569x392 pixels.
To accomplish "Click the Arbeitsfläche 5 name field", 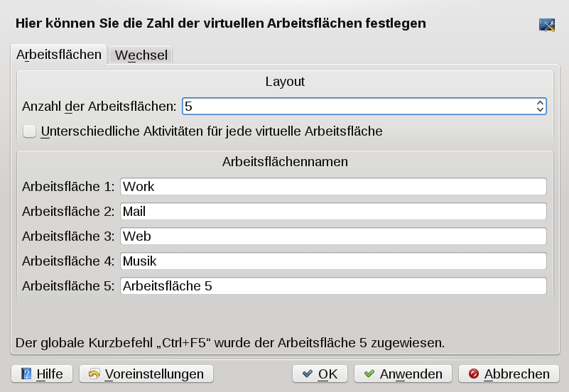I will click(333, 286).
